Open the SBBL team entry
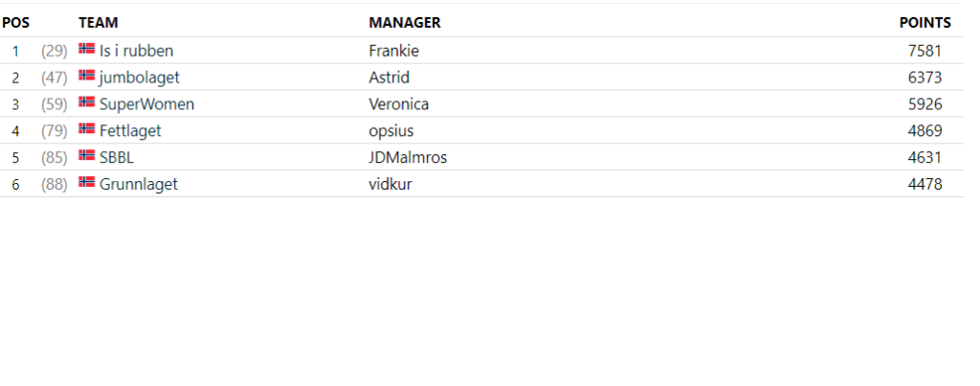Image resolution: width=980 pixels, height=386 pixels. (x=116, y=158)
